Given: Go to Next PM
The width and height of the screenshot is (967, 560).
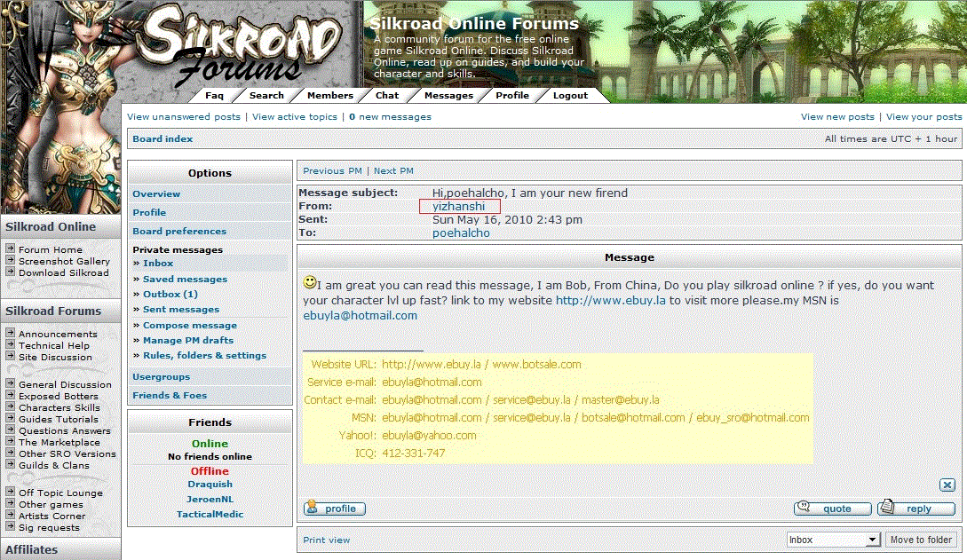Looking at the screenshot, I should pyautogui.click(x=393, y=170).
